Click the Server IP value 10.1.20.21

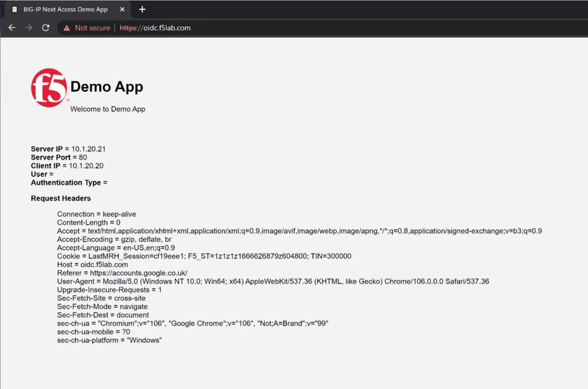coord(88,149)
